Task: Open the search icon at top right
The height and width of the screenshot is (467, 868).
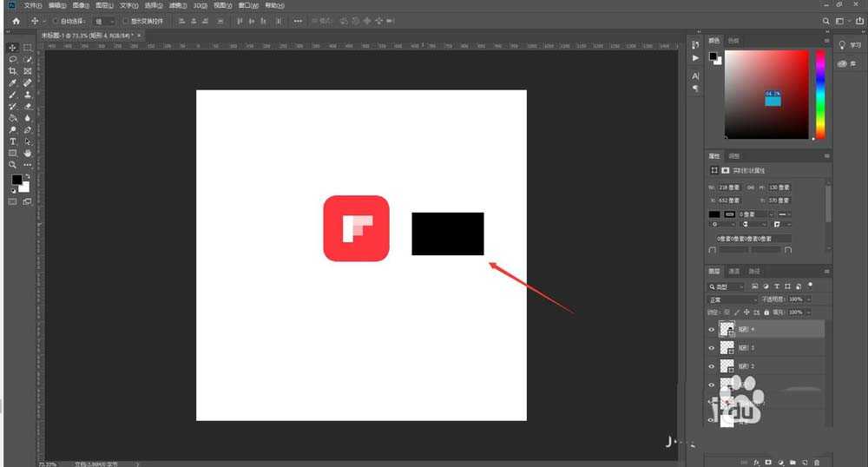Action: (825, 20)
